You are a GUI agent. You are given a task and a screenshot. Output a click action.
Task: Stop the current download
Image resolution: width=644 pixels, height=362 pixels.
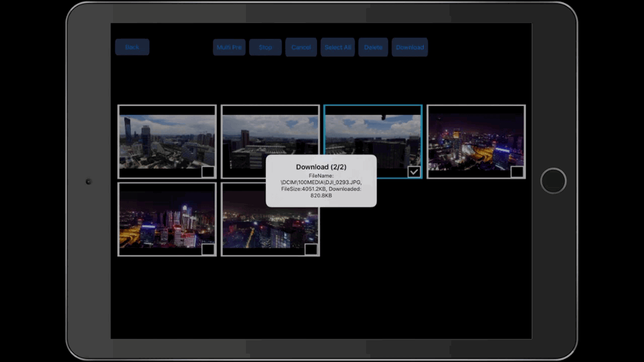pyautogui.click(x=265, y=47)
